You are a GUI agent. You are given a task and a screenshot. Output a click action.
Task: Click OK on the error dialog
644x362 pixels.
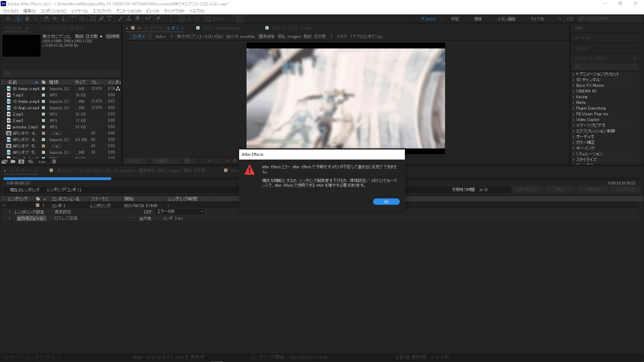(386, 201)
